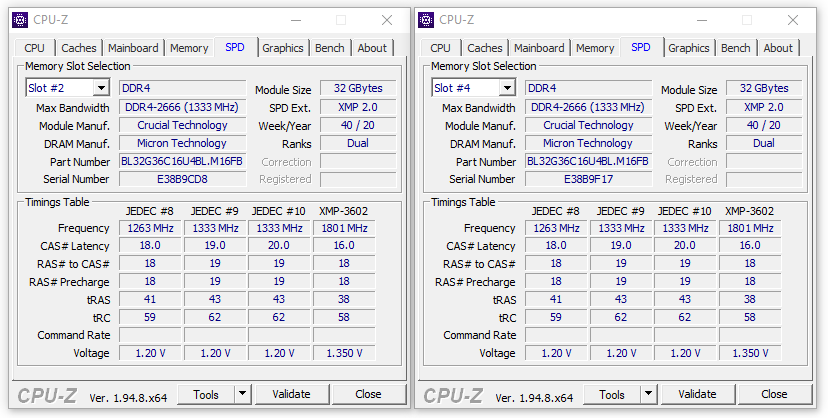This screenshot has width=828, height=418.
Task: Select SPD tab in left window
Action: pyautogui.click(x=235, y=47)
